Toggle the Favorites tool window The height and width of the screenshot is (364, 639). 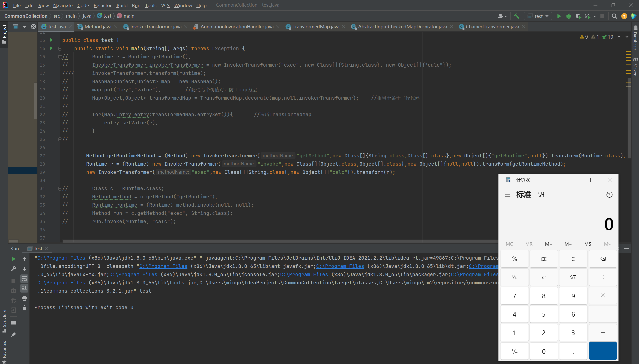click(4, 352)
